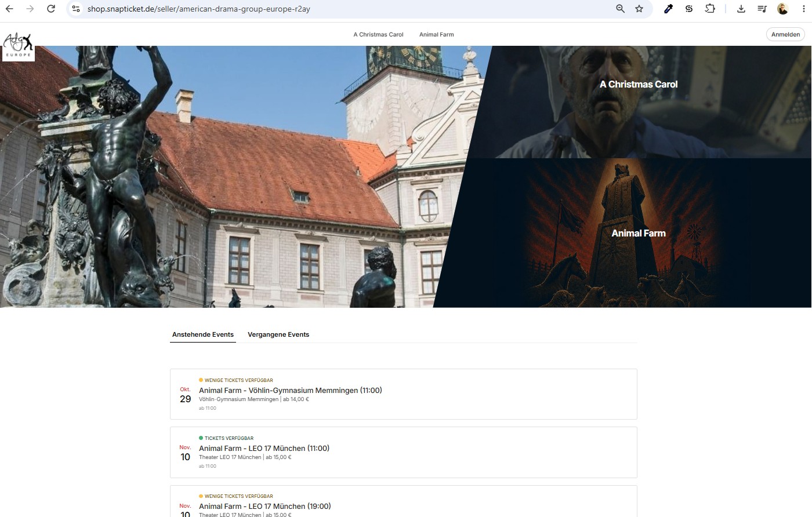Reload the current page

point(51,9)
